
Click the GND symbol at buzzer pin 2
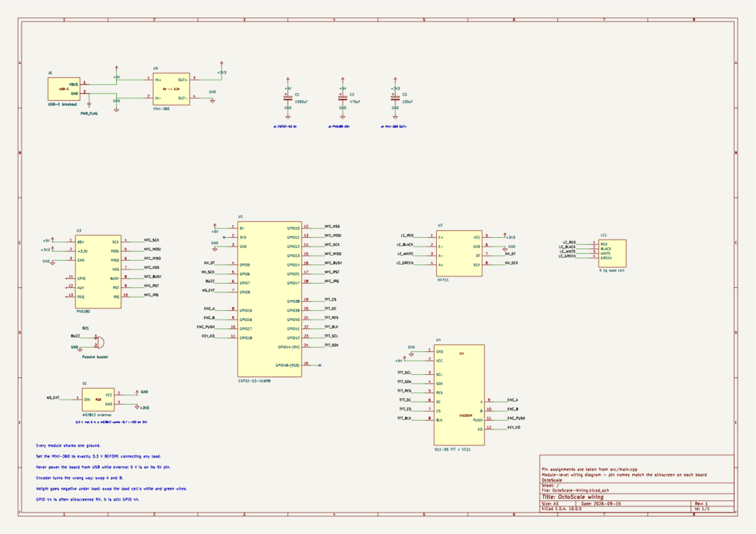coord(80,350)
